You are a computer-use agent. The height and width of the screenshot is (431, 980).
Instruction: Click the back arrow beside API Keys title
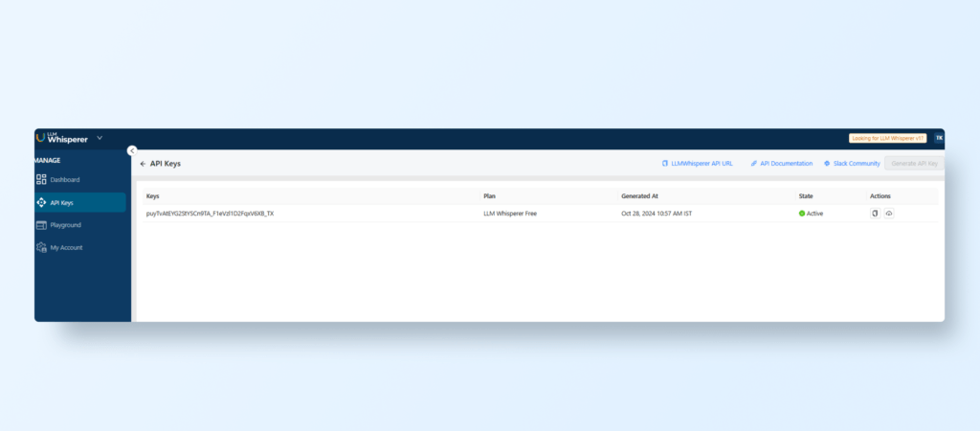[x=144, y=164]
